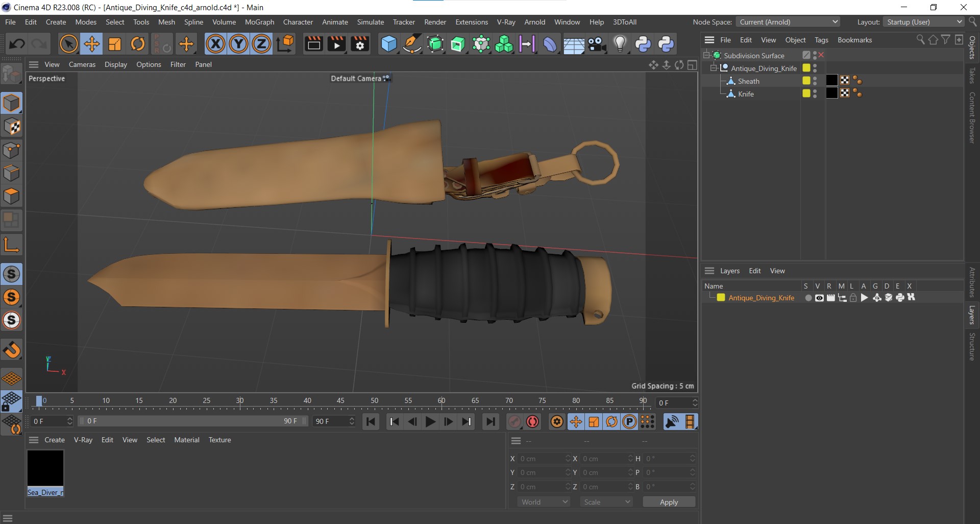980x524 pixels.
Task: Add a Floor environment grid icon
Action: pos(573,44)
